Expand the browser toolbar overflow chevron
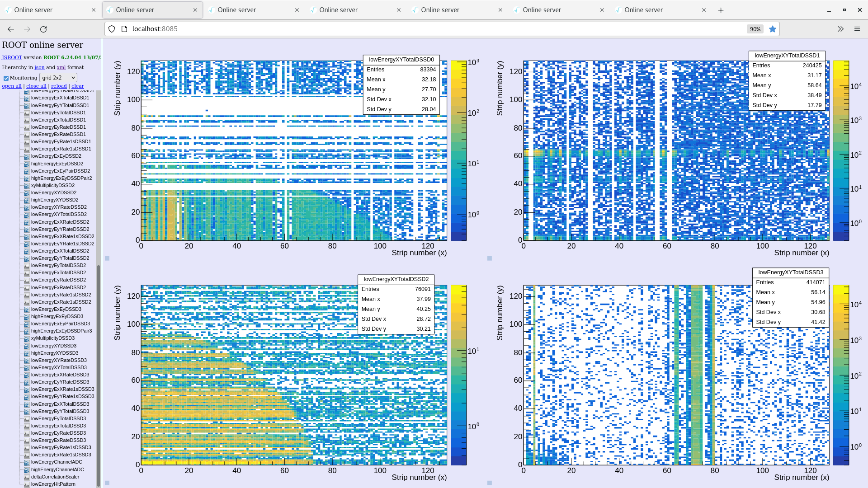 coord(840,29)
